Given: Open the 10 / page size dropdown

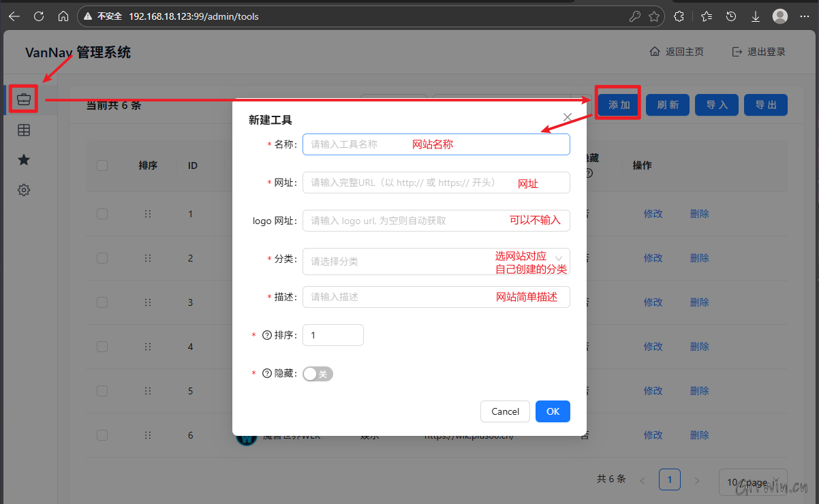Looking at the screenshot, I should tap(752, 482).
